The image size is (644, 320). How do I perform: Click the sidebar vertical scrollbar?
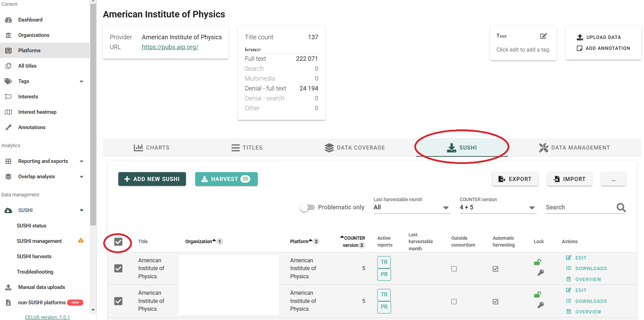click(x=93, y=114)
